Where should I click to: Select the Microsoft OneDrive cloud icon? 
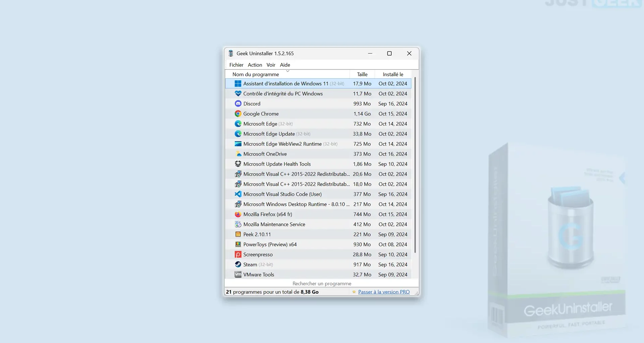coord(238,154)
